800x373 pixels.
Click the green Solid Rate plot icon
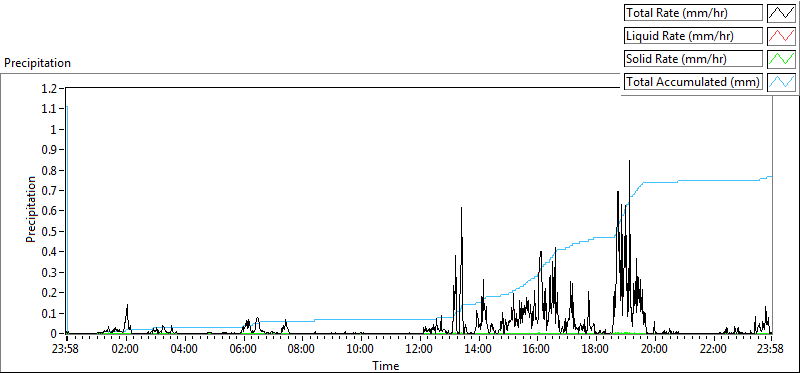point(781,59)
